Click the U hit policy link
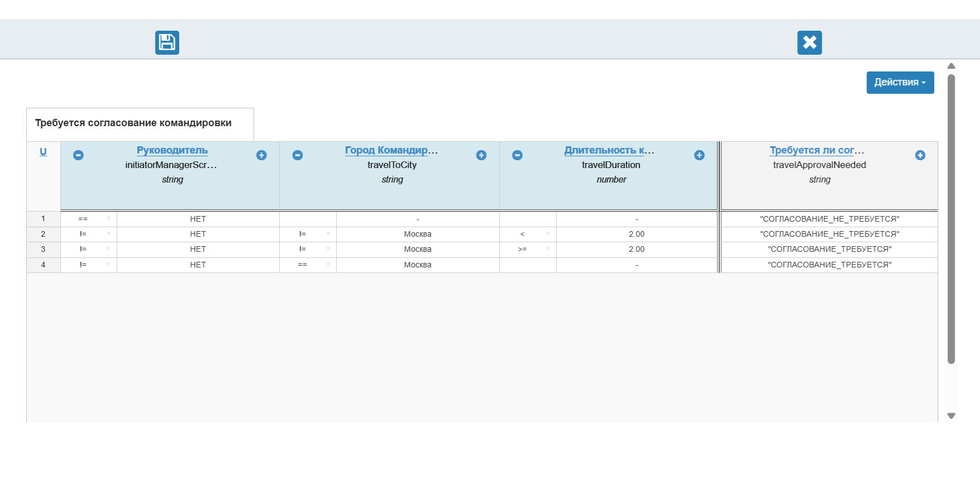 point(43,152)
